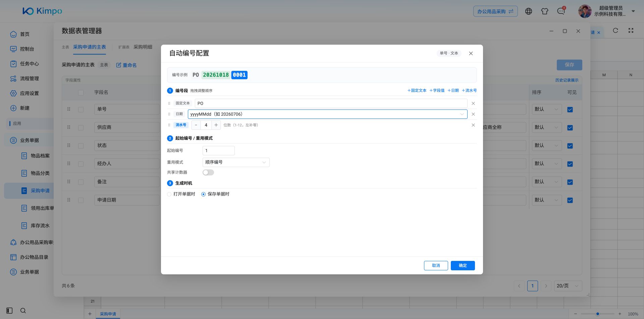Toggle visible checkbox for 备注 row

pyautogui.click(x=570, y=182)
